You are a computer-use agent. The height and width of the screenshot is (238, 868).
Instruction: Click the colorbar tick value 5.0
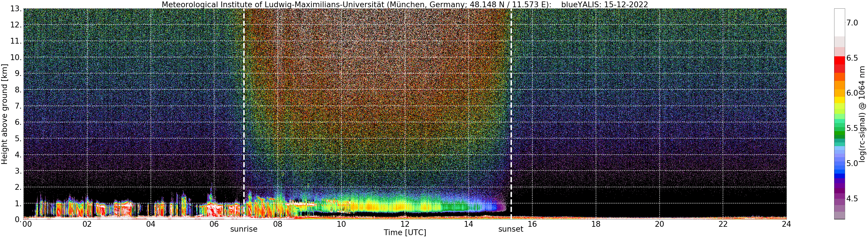[852, 163]
